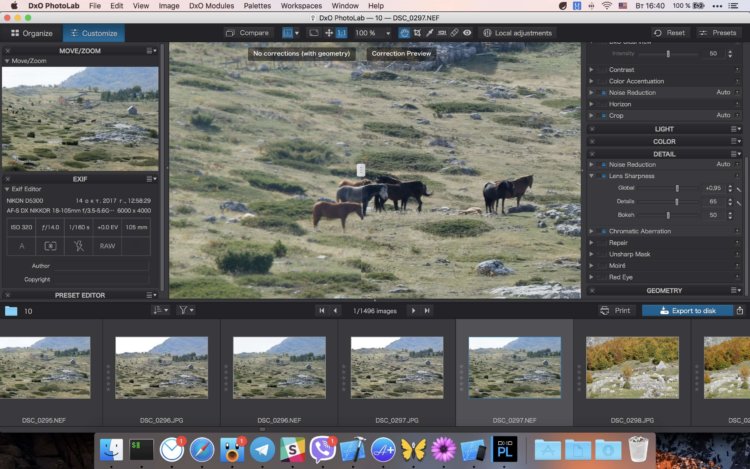Switch to the Organize tab
Image resolution: width=750 pixels, height=469 pixels.
point(32,33)
